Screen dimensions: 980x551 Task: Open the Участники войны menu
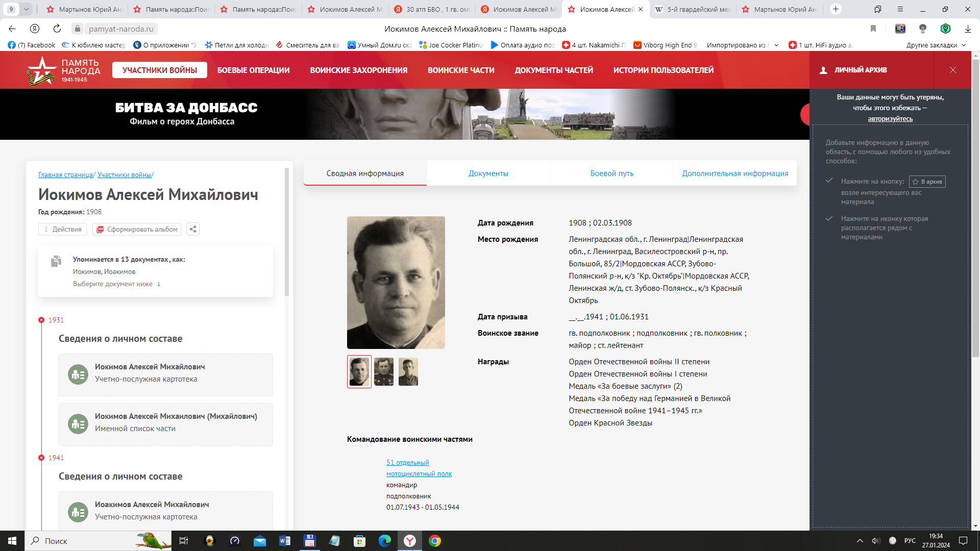click(160, 70)
